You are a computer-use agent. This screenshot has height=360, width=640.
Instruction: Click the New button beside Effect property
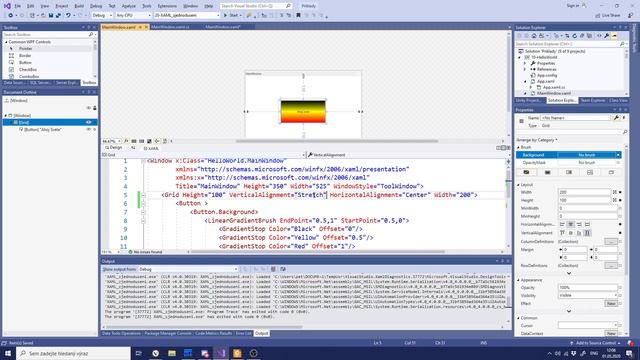pos(611,304)
